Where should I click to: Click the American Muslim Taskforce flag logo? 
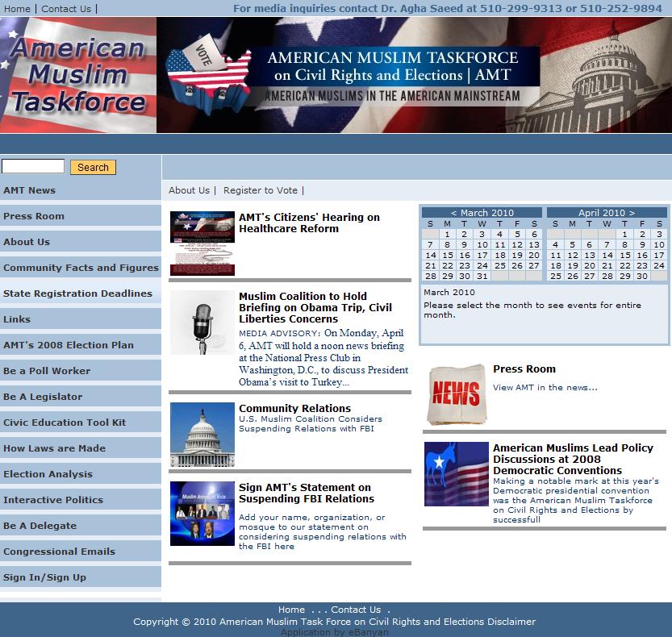click(x=78, y=75)
